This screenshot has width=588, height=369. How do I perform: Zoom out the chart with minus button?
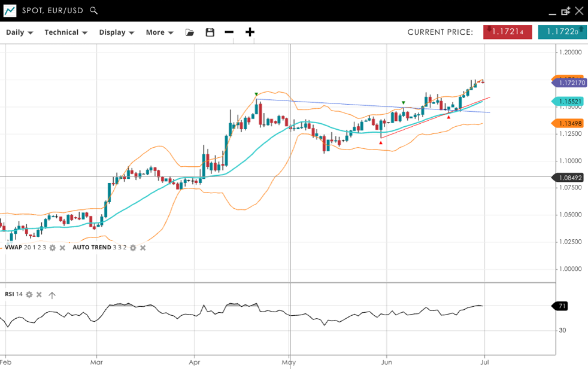(x=229, y=32)
